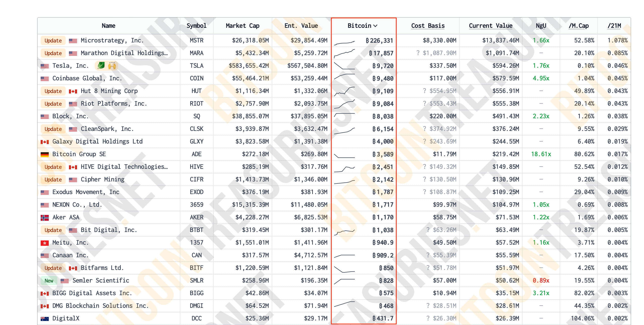Sort by Ent. Value header

(x=301, y=26)
